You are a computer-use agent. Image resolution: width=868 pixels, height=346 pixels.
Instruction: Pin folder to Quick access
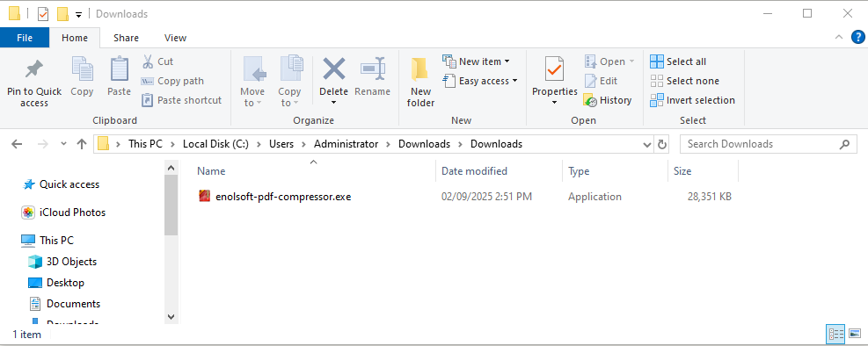pyautogui.click(x=33, y=82)
